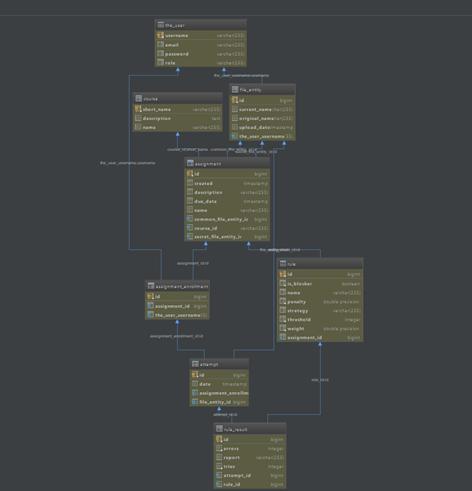Click foreign key icon beside the_user_username in assignment_enrollment
Viewport: 472px width, 491px height.
pos(151,315)
